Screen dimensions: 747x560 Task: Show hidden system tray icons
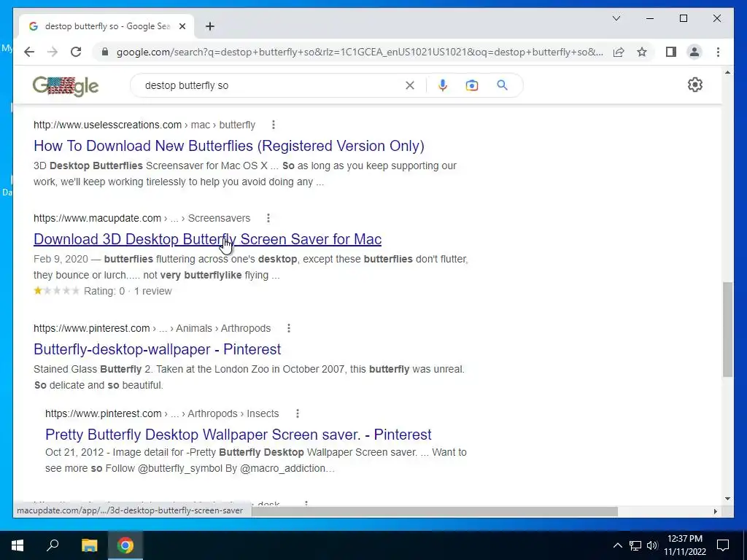pos(617,545)
